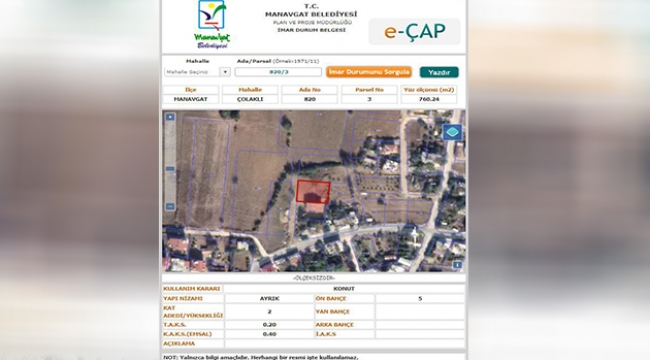The height and width of the screenshot is (360, 650).
Task: Open the map info icon
Action: [457, 265]
